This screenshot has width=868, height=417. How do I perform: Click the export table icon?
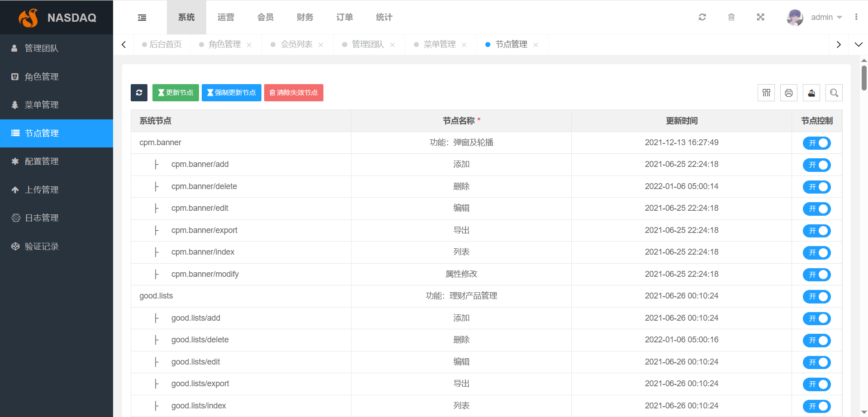[x=811, y=93]
